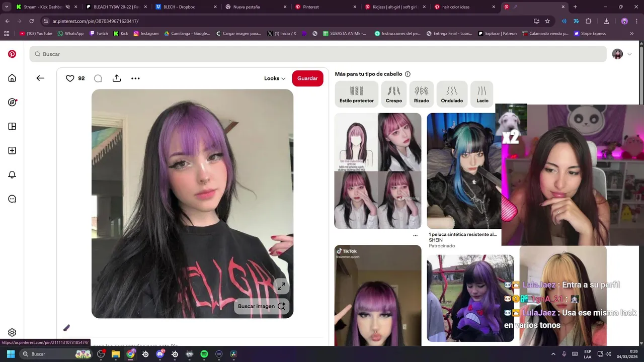This screenshot has height=362, width=644.
Task: Open the pin's more options dots
Action: click(x=135, y=78)
